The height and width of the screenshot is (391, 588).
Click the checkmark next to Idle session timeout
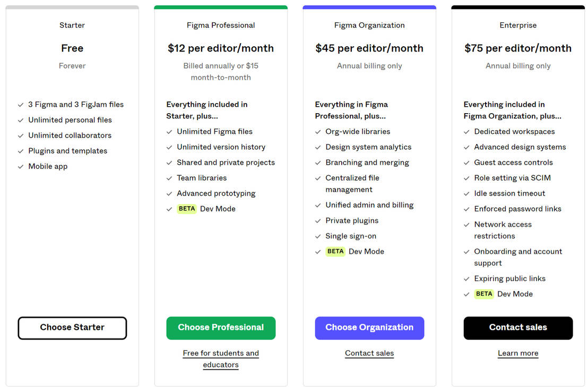[466, 193]
